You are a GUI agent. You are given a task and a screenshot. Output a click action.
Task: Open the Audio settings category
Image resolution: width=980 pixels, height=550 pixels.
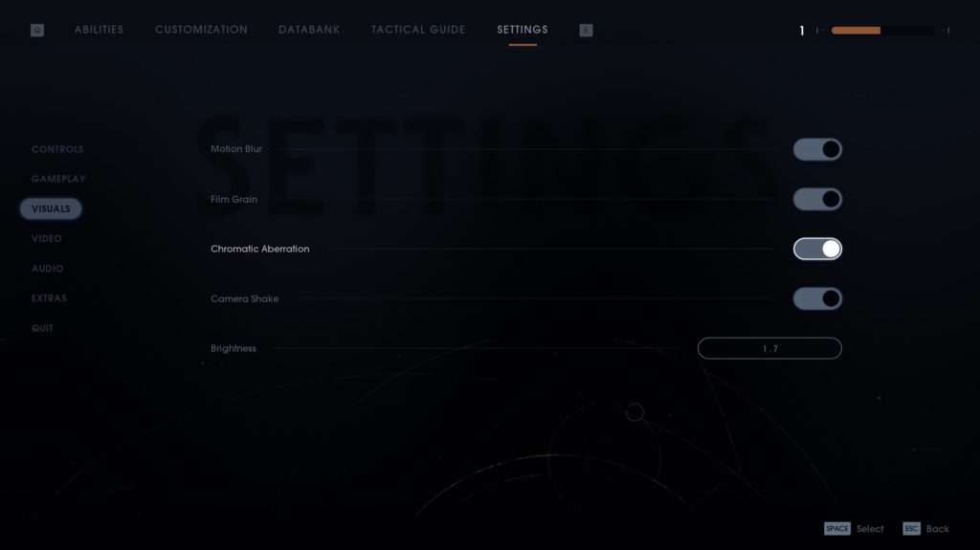click(48, 269)
